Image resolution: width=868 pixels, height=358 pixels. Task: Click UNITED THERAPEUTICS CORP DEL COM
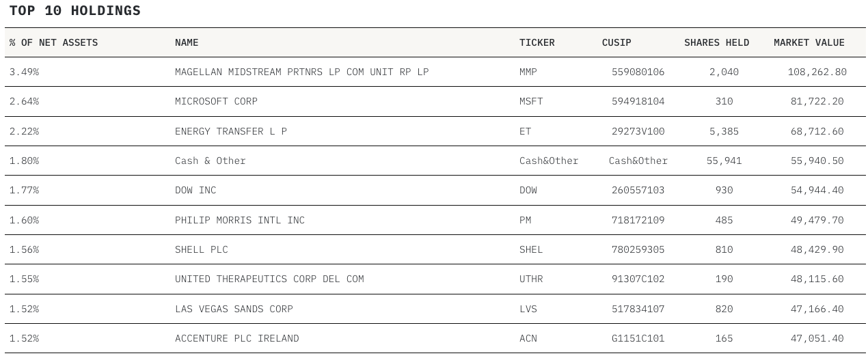pos(269,279)
